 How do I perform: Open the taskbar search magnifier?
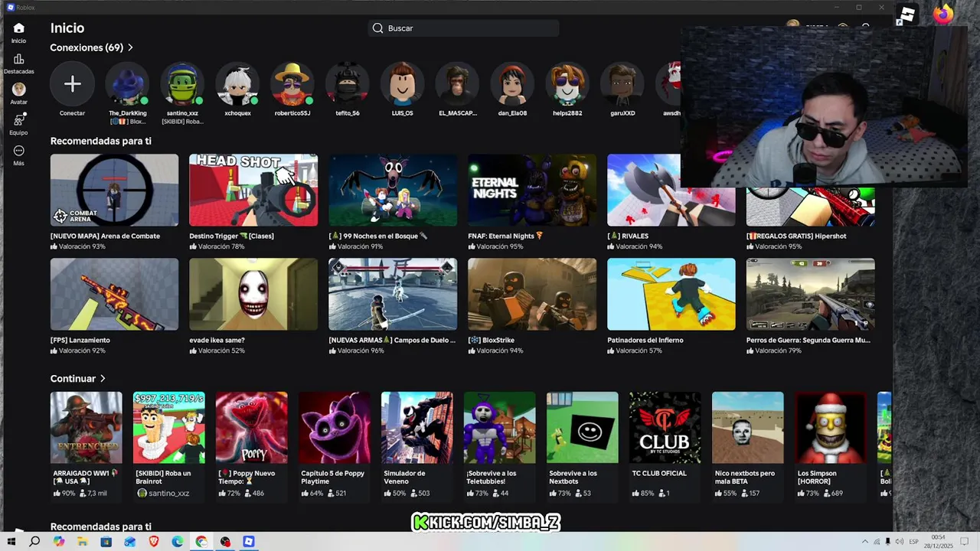pyautogui.click(x=34, y=542)
